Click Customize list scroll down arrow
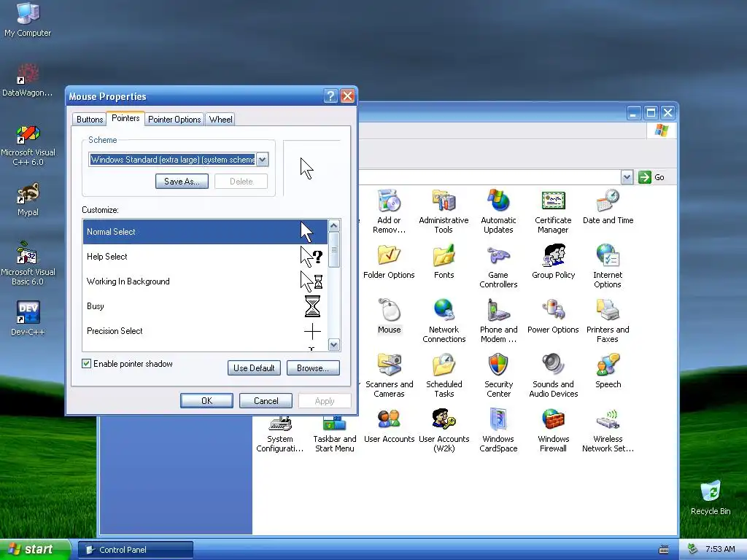This screenshot has width=747, height=560. 334,345
